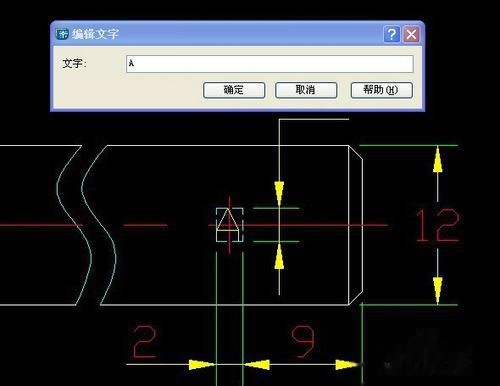Select the dimension text 12

pos(438,225)
